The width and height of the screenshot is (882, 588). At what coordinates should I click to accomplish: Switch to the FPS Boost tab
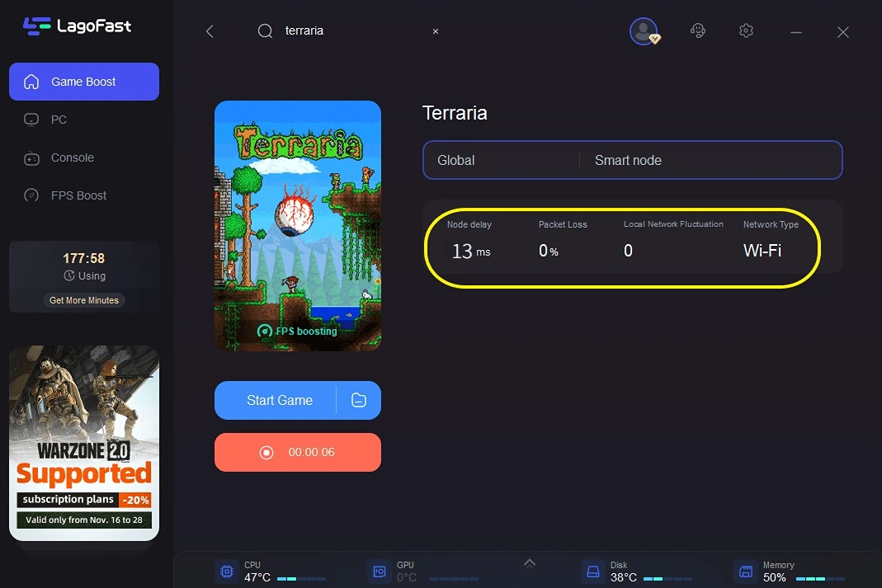tap(84, 195)
